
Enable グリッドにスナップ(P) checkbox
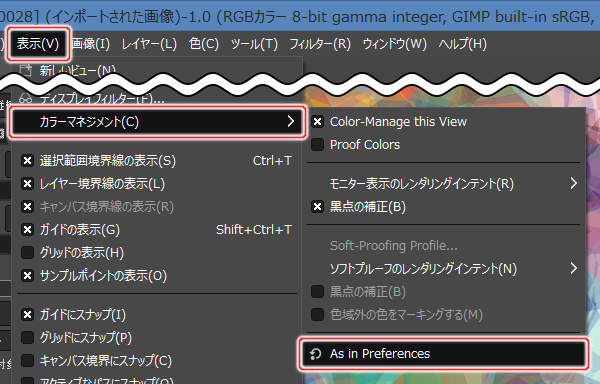coord(28,338)
